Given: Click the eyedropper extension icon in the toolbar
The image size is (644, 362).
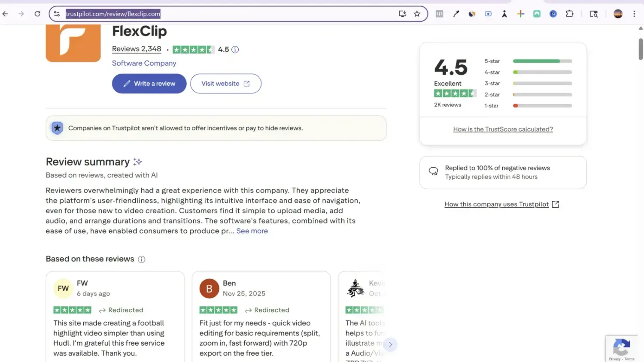Looking at the screenshot, I should [456, 13].
